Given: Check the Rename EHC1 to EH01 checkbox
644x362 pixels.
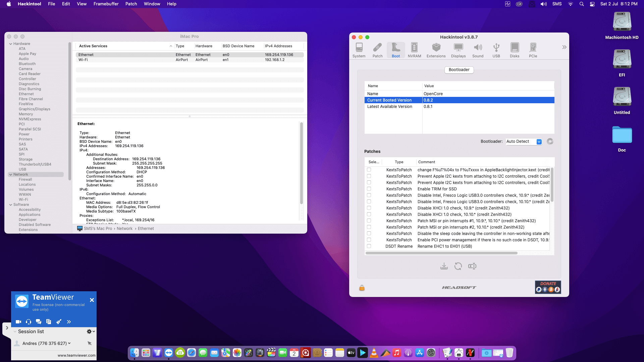Looking at the screenshot, I should click(369, 246).
